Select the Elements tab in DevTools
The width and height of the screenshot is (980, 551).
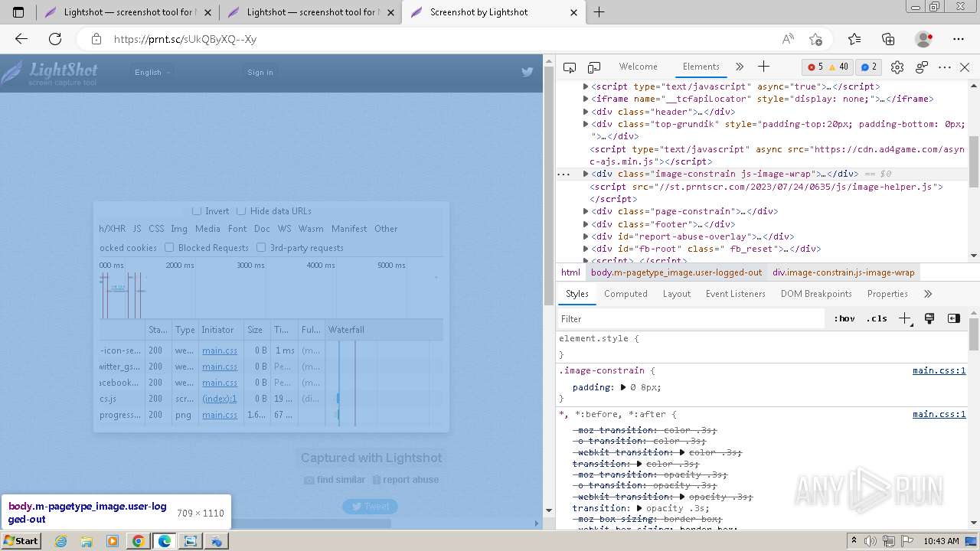701,67
